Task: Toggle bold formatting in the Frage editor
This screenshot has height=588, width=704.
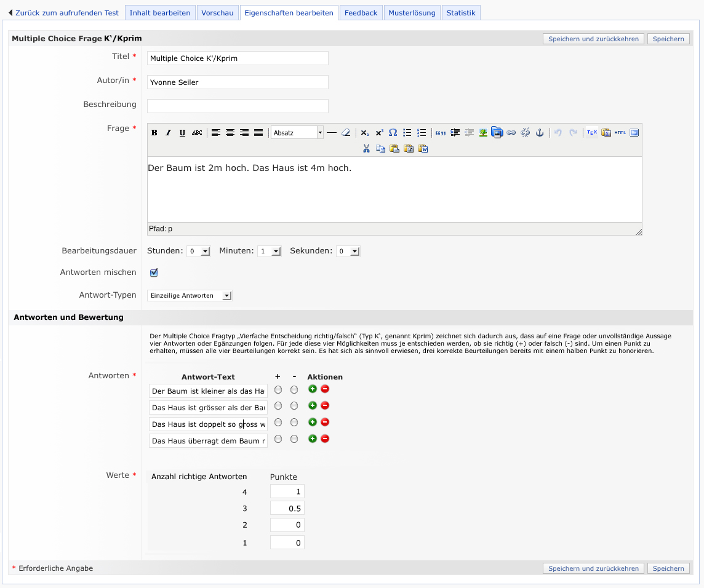Action: click(154, 133)
